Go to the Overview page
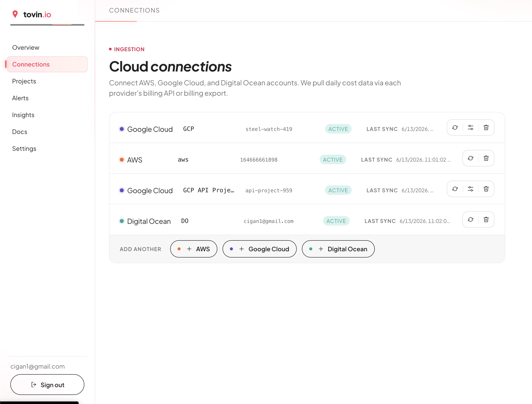 click(x=47, y=47)
